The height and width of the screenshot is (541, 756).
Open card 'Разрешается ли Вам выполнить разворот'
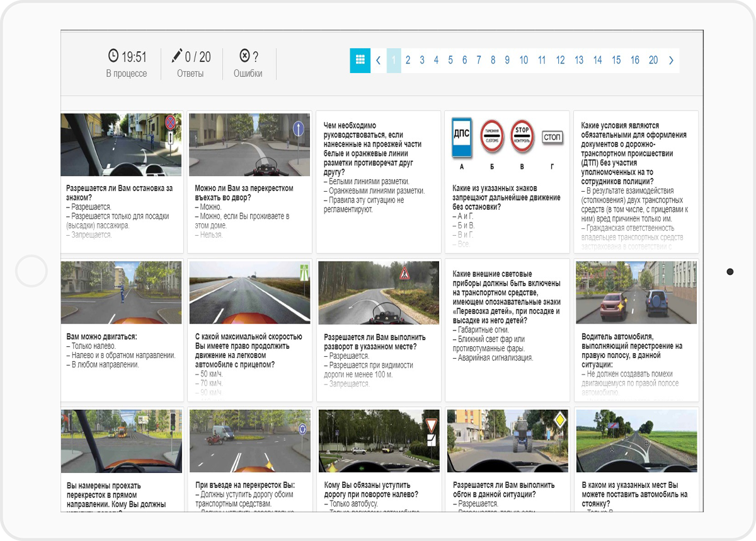click(379, 330)
